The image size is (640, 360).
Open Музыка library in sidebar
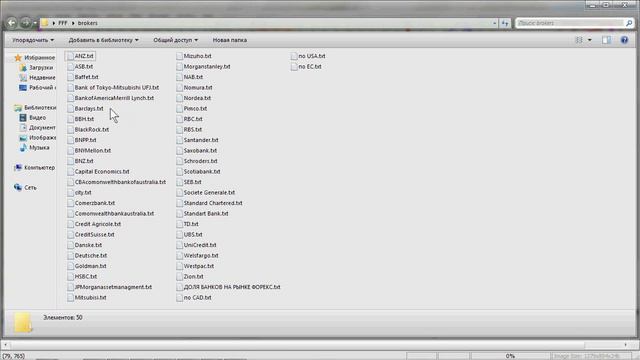tap(39, 148)
